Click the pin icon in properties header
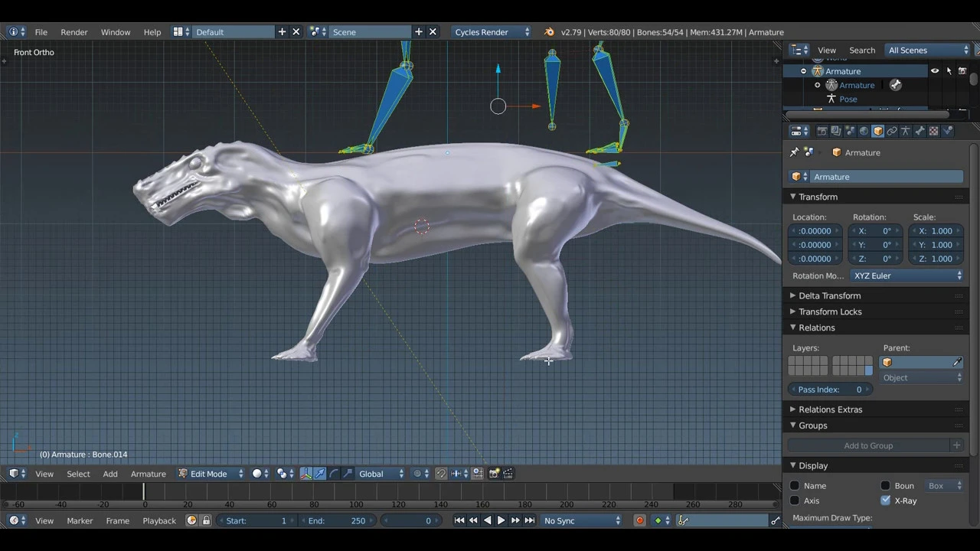 794,152
